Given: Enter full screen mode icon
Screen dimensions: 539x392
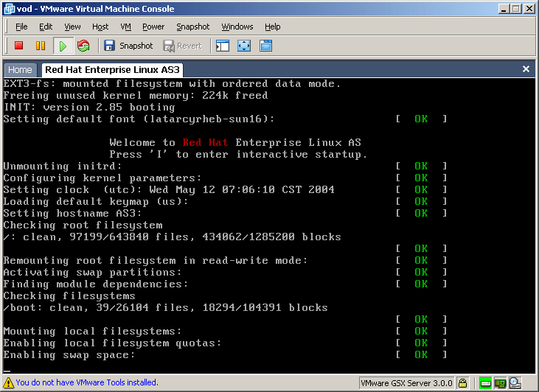Looking at the screenshot, I should (244, 46).
